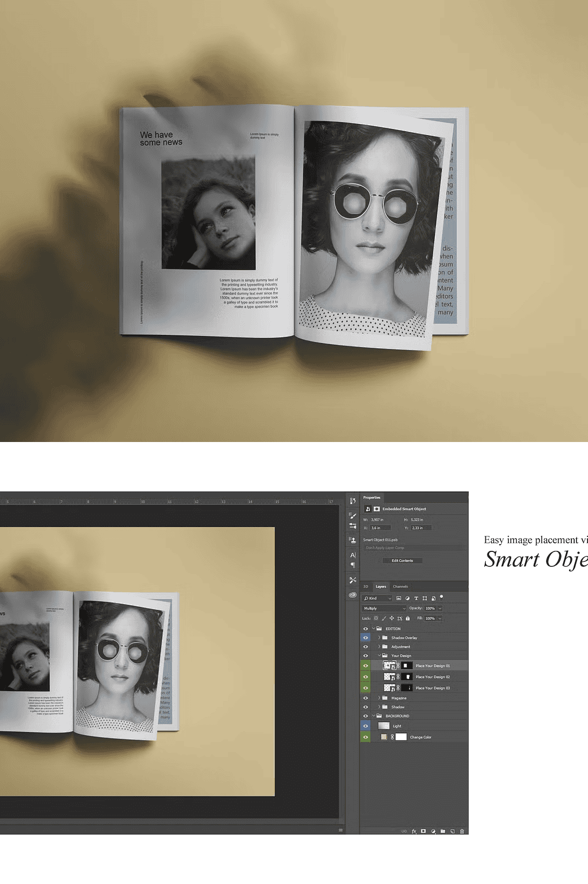Hide the Shadow Overlay group
The height and width of the screenshot is (884, 588).
coord(365,638)
